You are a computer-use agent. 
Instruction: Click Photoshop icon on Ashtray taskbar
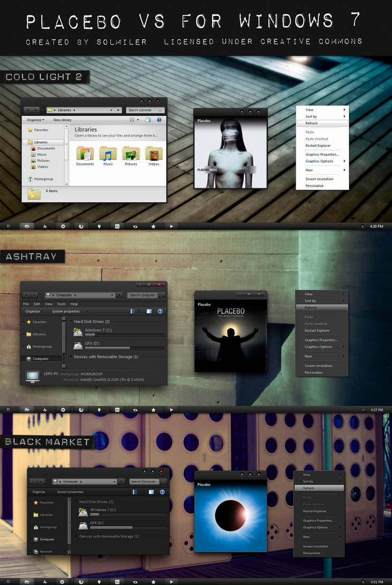117,410
